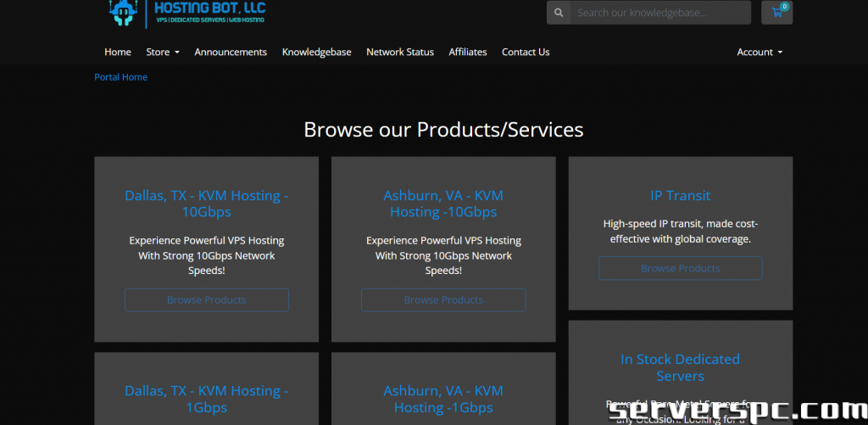Go to the Home menu item
Screen dimensions: 868x425
[x=118, y=52]
